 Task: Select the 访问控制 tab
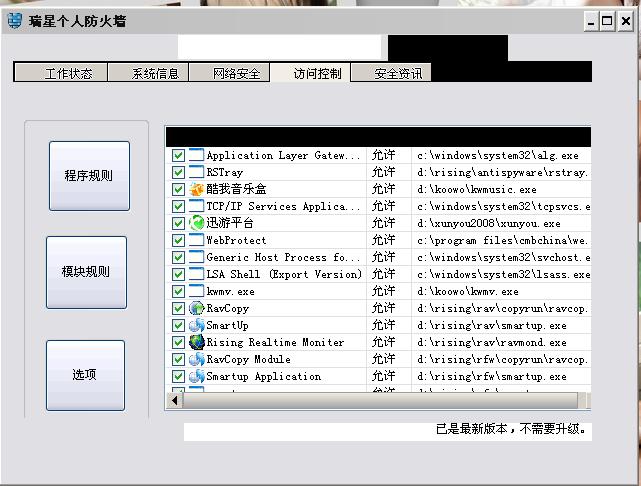pos(310,73)
